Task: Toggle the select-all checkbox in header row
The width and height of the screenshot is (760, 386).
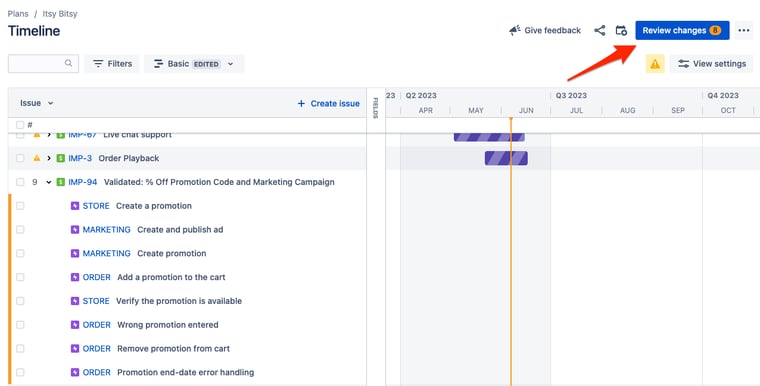Action: [x=20, y=125]
